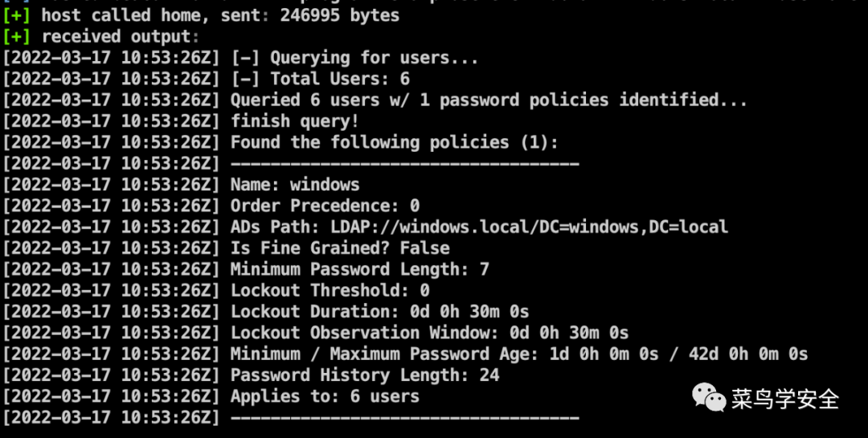
Task: Click the 'Found the following policies (1)' line
Action: click(395, 142)
